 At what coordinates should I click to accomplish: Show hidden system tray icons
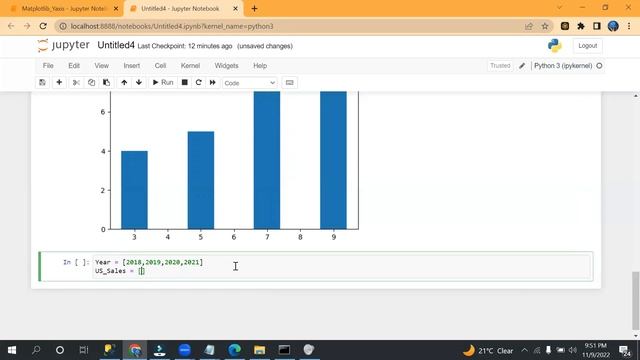click(x=524, y=350)
